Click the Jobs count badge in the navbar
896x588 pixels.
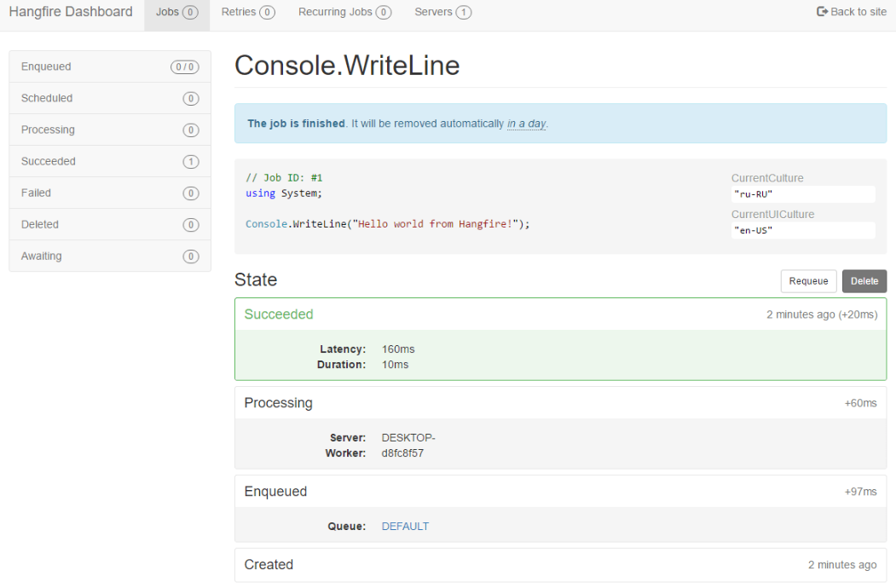pos(189,12)
